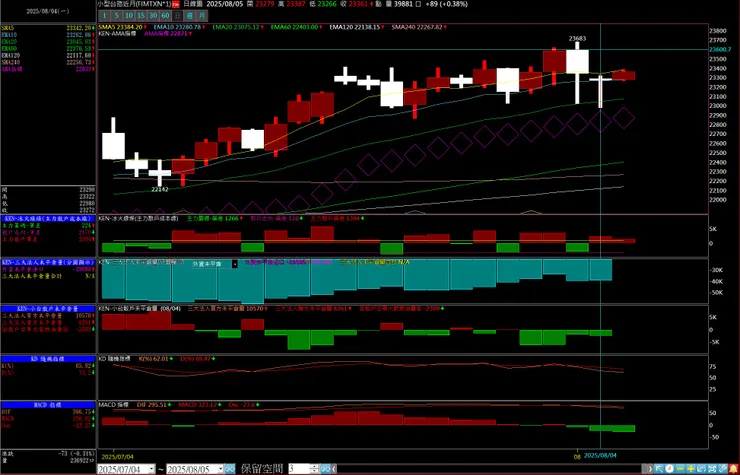The height and width of the screenshot is (475, 740).
Task: Click the SMA240 22267.82 legend label
Action: [x=417, y=27]
